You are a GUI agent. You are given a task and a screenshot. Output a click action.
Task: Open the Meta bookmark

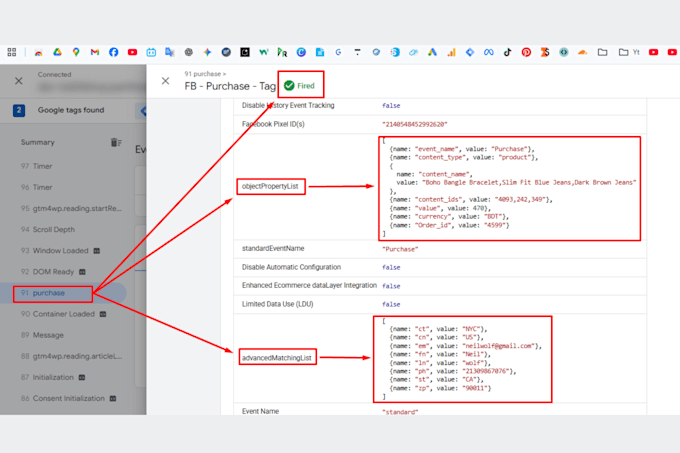click(489, 52)
